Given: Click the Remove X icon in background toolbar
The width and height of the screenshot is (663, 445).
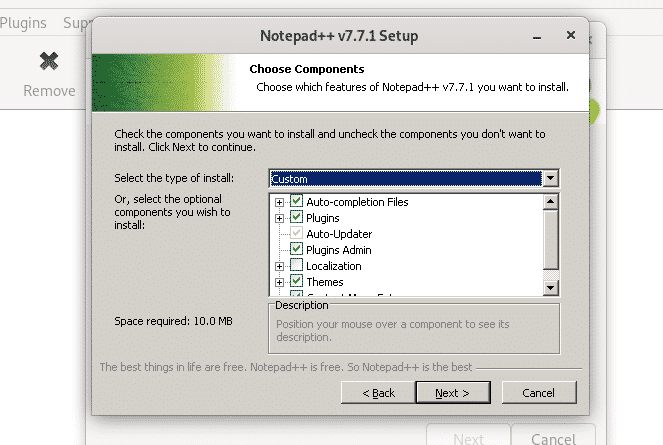Looking at the screenshot, I should coord(49,62).
